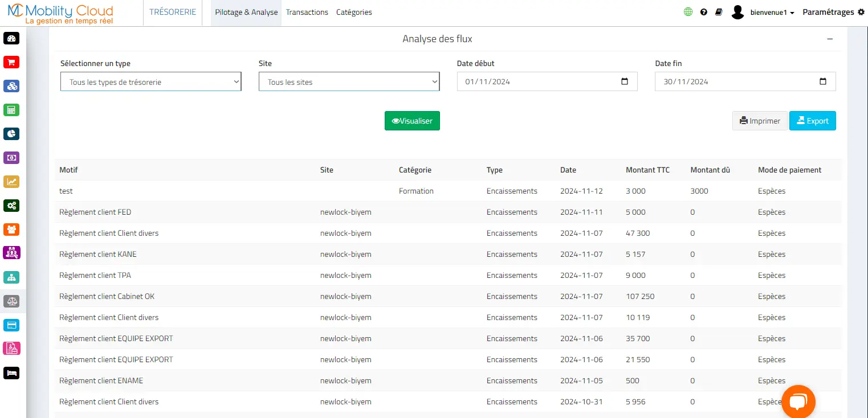The width and height of the screenshot is (868, 418).
Task: Click the date 2024-11-12
Action: (x=581, y=191)
